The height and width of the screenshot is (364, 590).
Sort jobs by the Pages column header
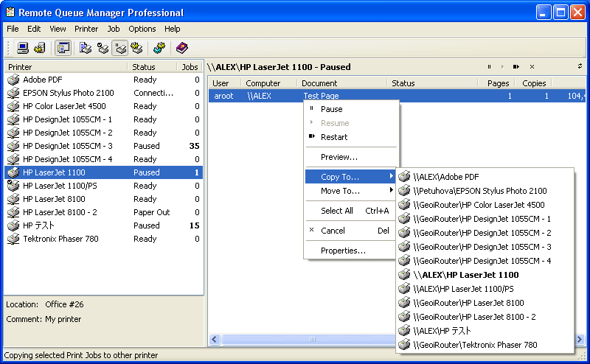click(x=496, y=83)
